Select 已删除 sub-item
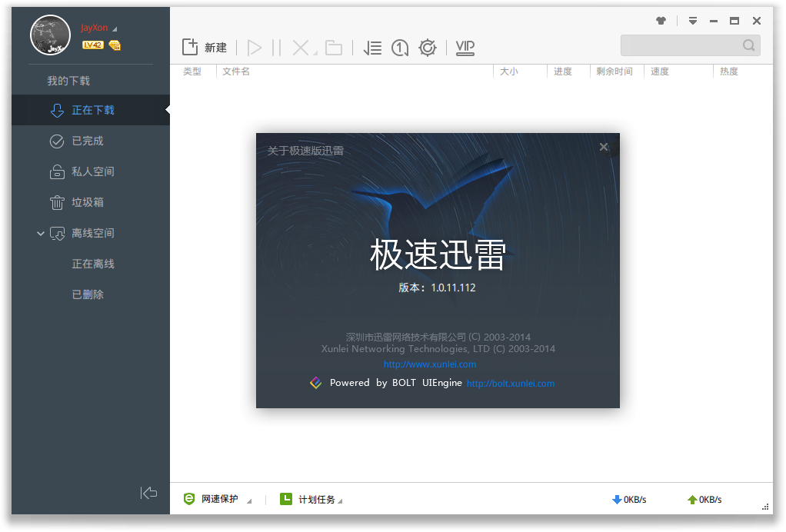Screen dimensions: 786x532 [x=88, y=294]
